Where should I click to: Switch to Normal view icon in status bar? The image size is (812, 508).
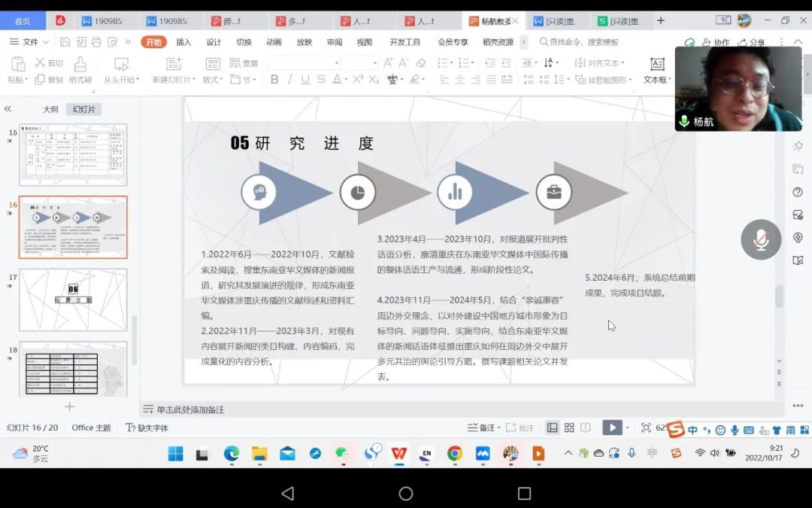553,427
